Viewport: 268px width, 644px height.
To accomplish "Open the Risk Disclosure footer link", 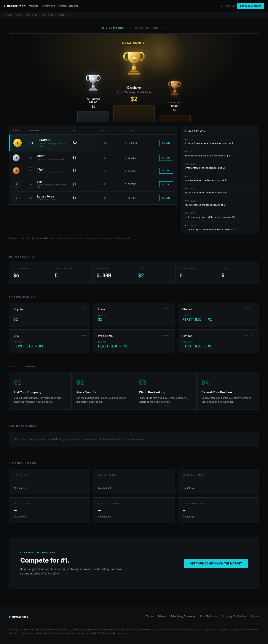I will 209,616.
